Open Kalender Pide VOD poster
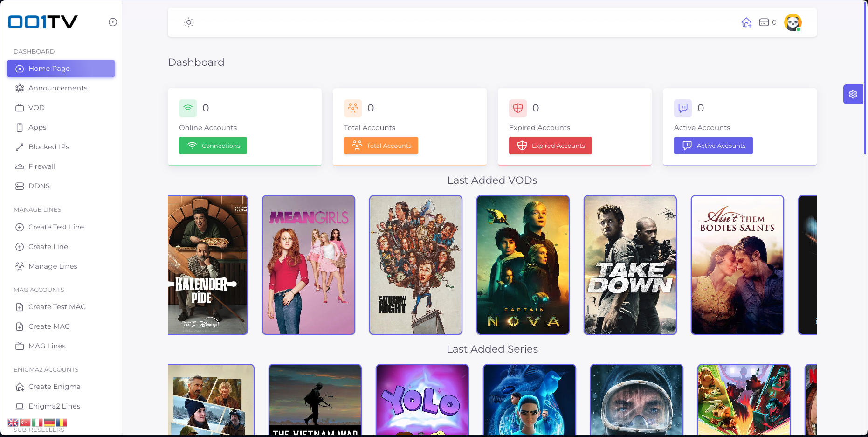This screenshot has height=437, width=868. pyautogui.click(x=208, y=265)
